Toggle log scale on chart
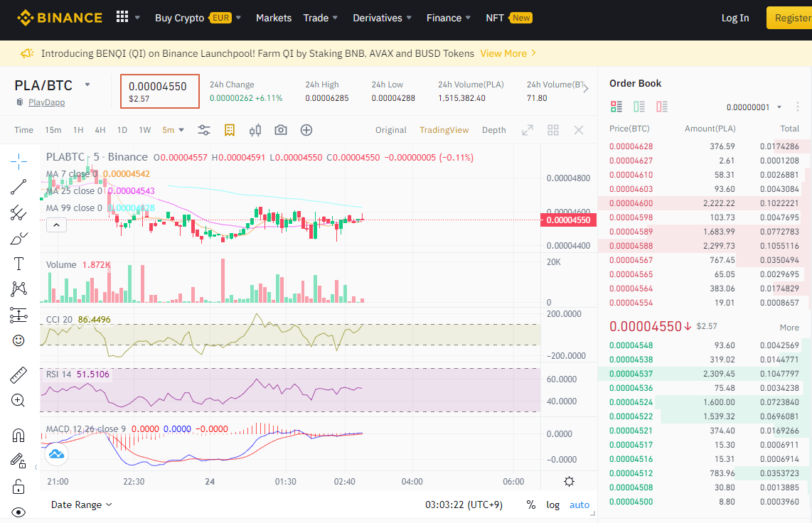The image size is (812, 523). point(552,505)
